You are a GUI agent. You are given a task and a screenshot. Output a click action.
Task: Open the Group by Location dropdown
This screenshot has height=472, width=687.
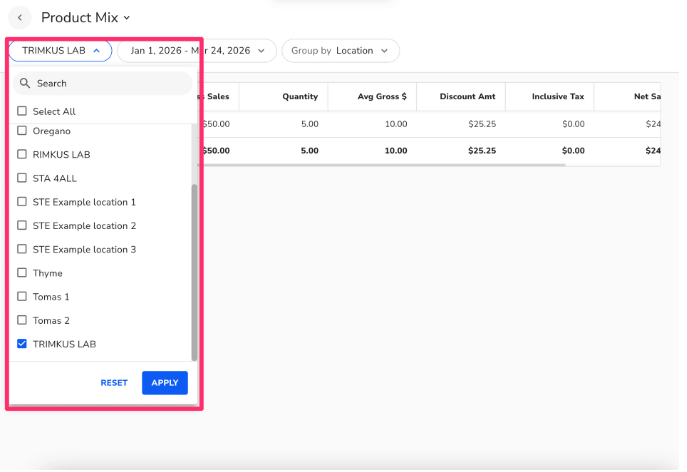[340, 50]
